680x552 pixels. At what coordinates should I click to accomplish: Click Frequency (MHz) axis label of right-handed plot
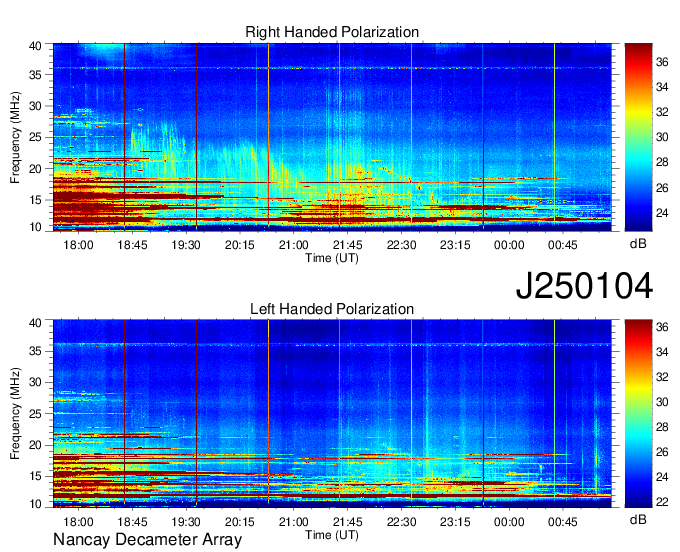pos(15,137)
